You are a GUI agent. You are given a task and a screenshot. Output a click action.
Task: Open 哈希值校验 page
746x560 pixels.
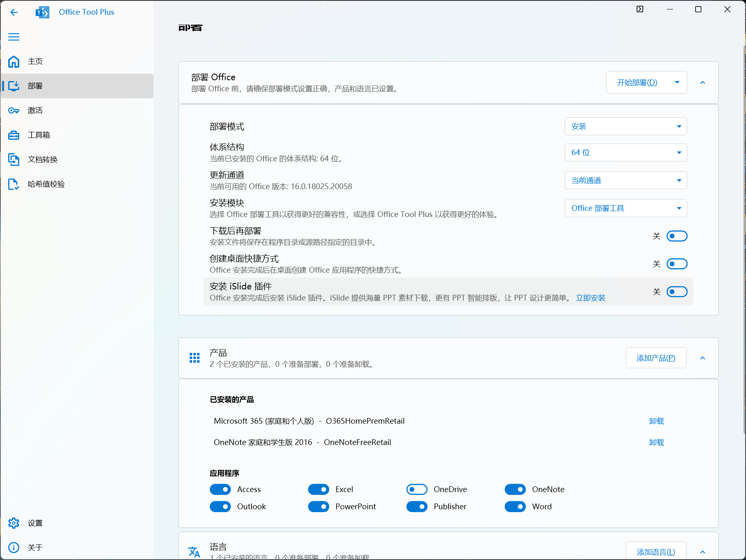tap(77, 184)
